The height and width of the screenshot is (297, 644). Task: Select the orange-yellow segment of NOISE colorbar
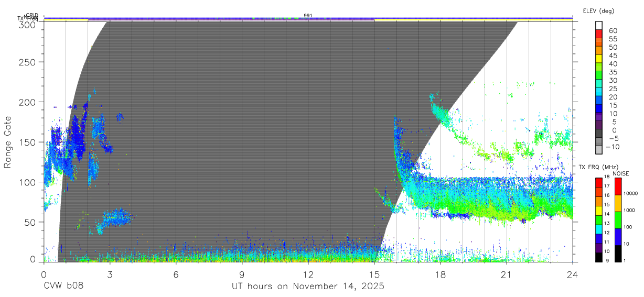coord(618,203)
